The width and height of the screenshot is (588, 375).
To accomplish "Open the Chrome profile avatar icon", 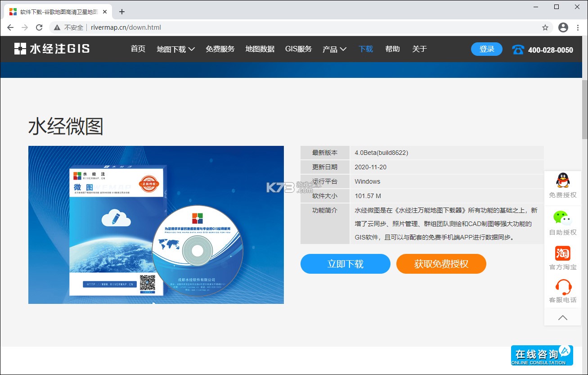I will point(563,27).
